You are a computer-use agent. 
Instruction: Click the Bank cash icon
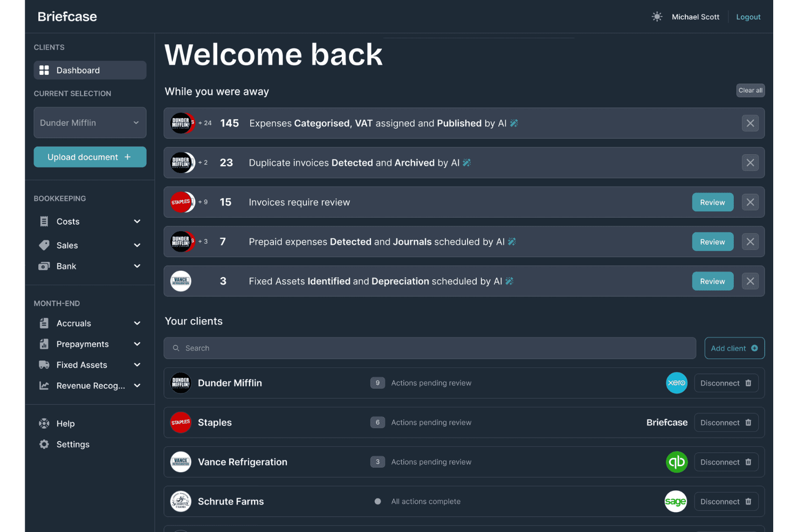[x=44, y=266]
